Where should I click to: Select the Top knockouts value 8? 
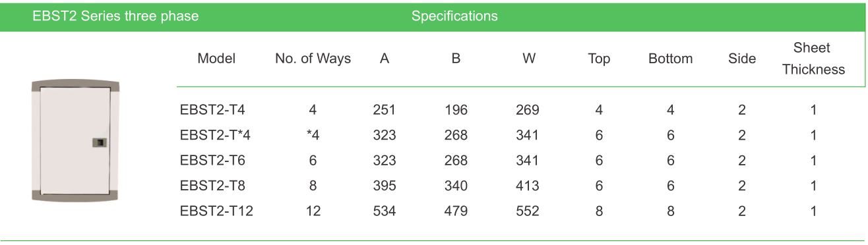[x=599, y=211]
